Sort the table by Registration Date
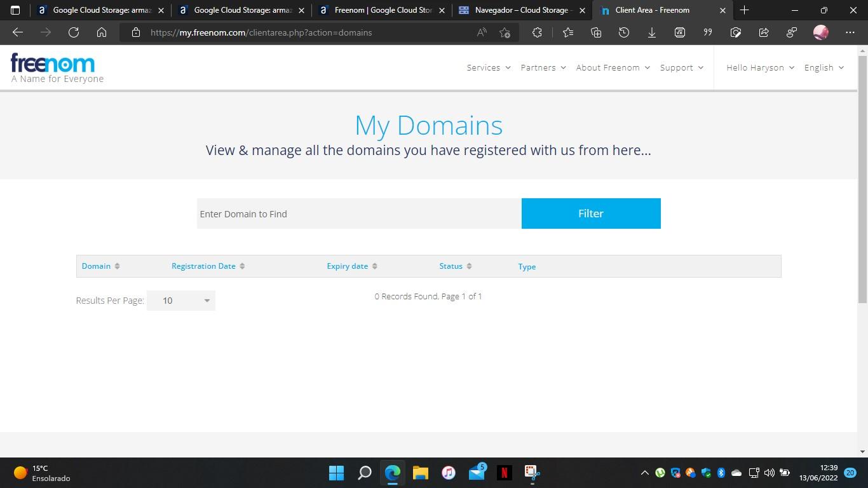Viewport: 868px width, 488px height. (208, 266)
